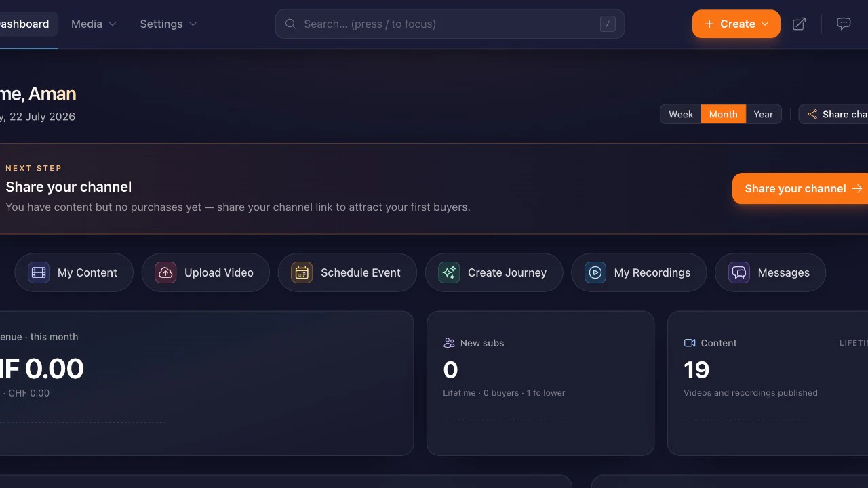Click the "Lifetime · 0 buyers · 1 follower" text
The height and width of the screenshot is (488, 868).
[x=504, y=393]
